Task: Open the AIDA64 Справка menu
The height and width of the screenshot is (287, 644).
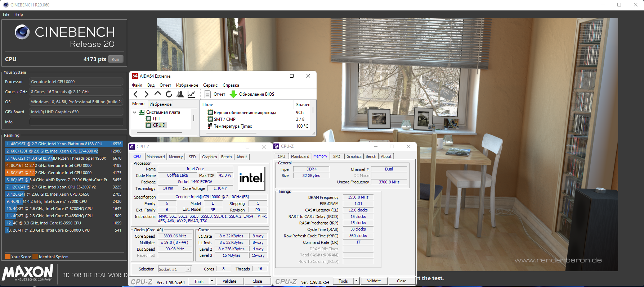Action: [x=231, y=85]
